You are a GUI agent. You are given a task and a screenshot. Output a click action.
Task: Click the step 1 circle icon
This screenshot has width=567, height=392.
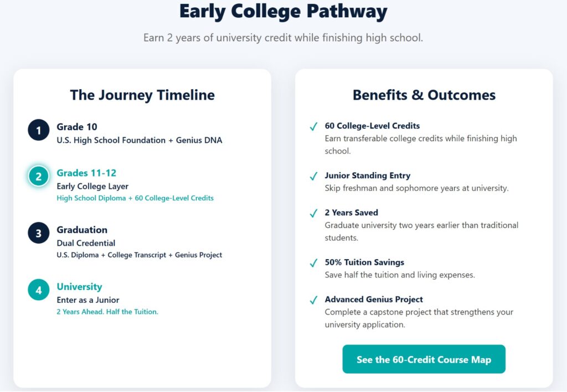[39, 131]
